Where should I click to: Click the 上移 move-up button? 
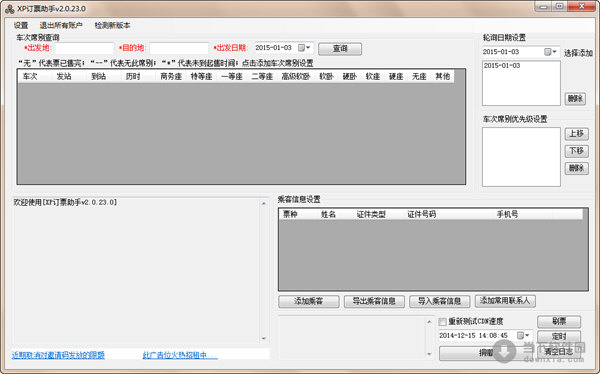577,134
